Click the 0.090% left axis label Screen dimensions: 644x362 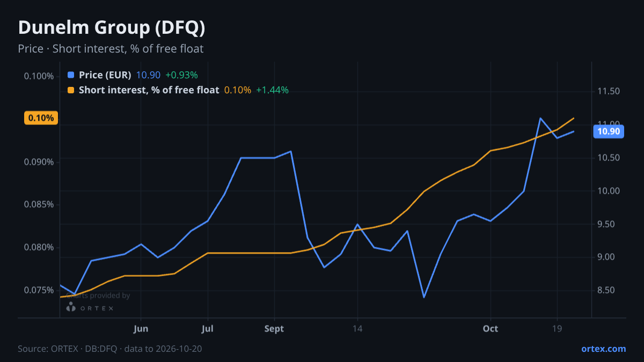click(39, 162)
